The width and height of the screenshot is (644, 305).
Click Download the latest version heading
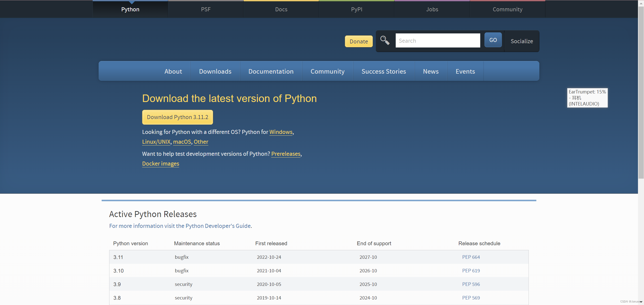229,98
